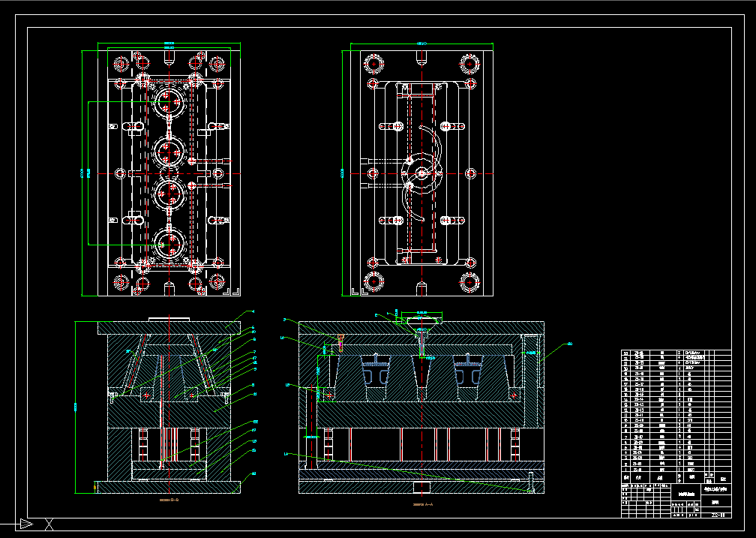
Task: Select the top row of the parts list table
Action: (x=676, y=353)
